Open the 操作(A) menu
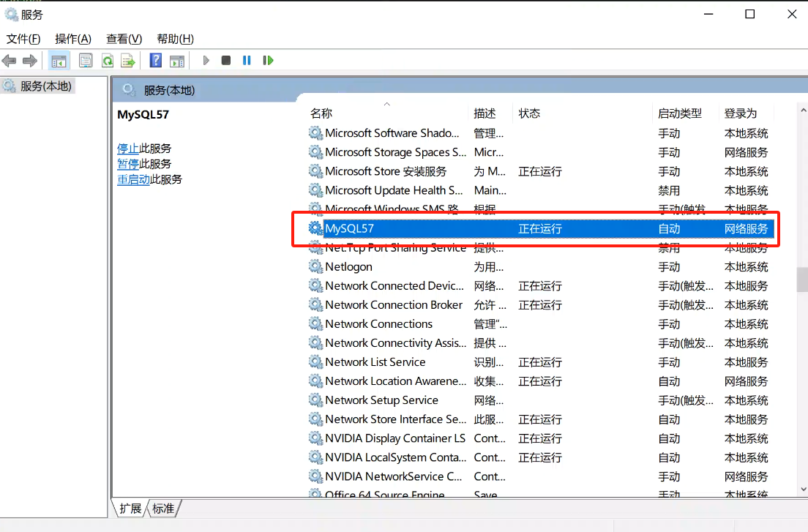808x532 pixels. point(73,39)
